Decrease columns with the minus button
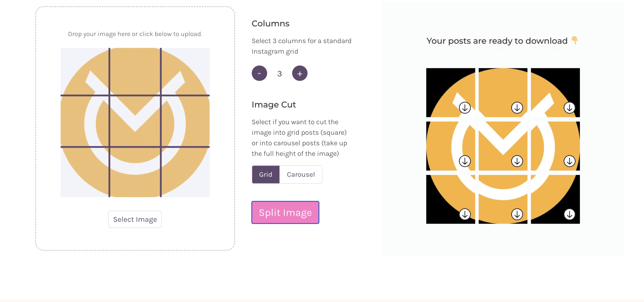This screenshot has height=302, width=644. (x=259, y=73)
